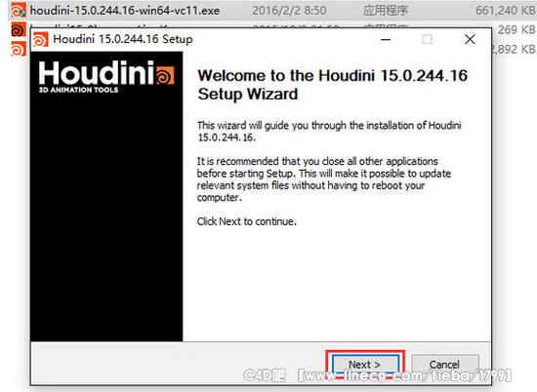Select the third Houdini file icon
The image size is (537, 392).
[x=19, y=49]
